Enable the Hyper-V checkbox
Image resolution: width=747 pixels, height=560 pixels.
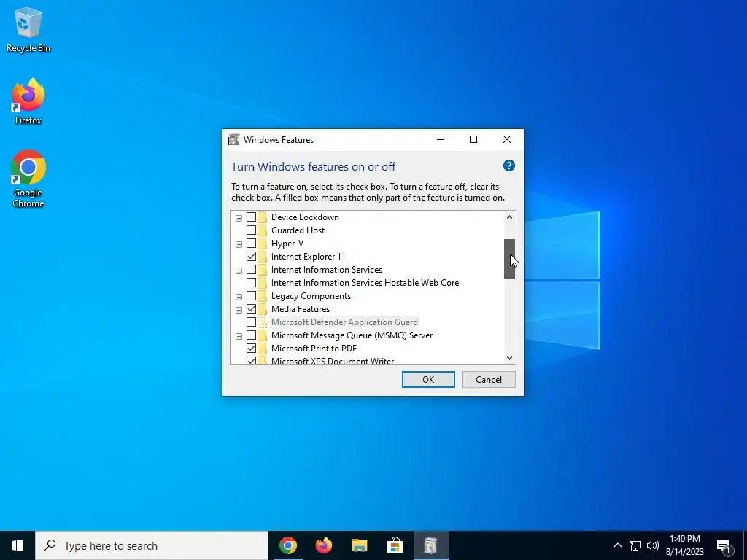[x=251, y=244]
